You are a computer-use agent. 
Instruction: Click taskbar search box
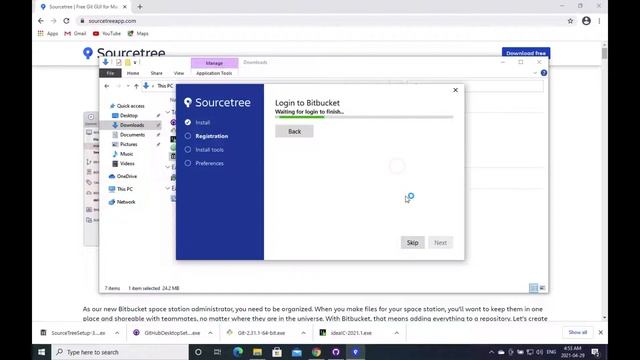point(120,352)
